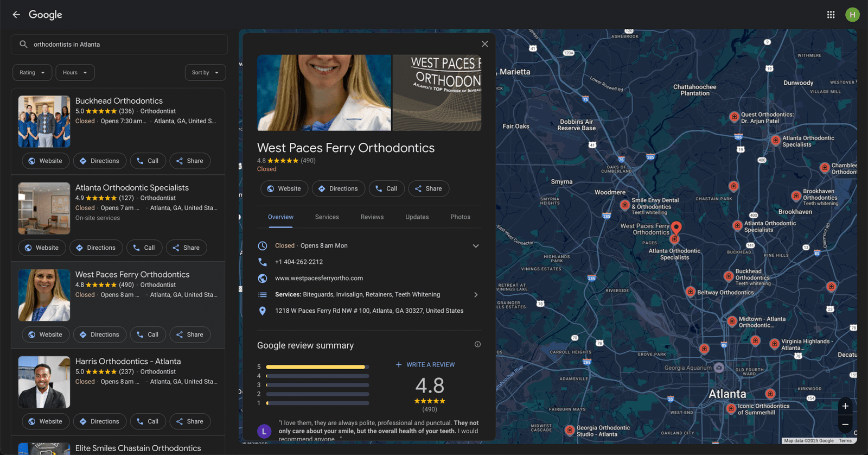This screenshot has height=455, width=868.
Task: Open Buckhead Orthodontics listing title
Action: coord(119,101)
